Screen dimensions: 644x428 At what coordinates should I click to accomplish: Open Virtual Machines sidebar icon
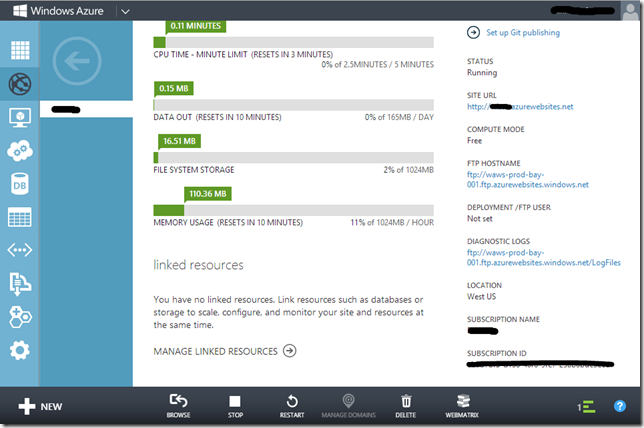[20, 117]
